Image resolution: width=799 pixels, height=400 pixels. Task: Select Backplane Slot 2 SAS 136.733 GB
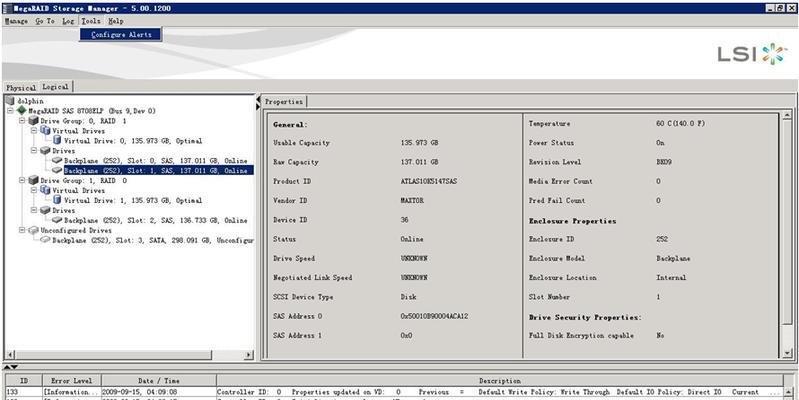tap(155, 220)
